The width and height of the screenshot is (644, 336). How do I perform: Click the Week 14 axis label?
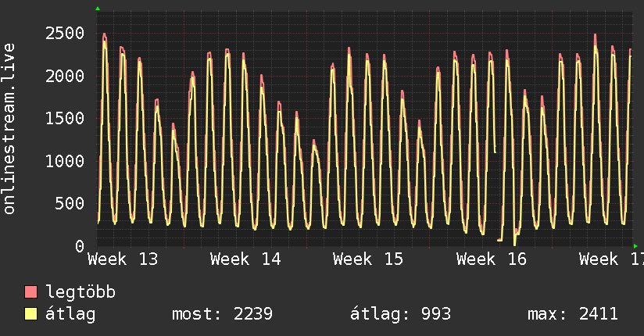pyautogui.click(x=245, y=259)
